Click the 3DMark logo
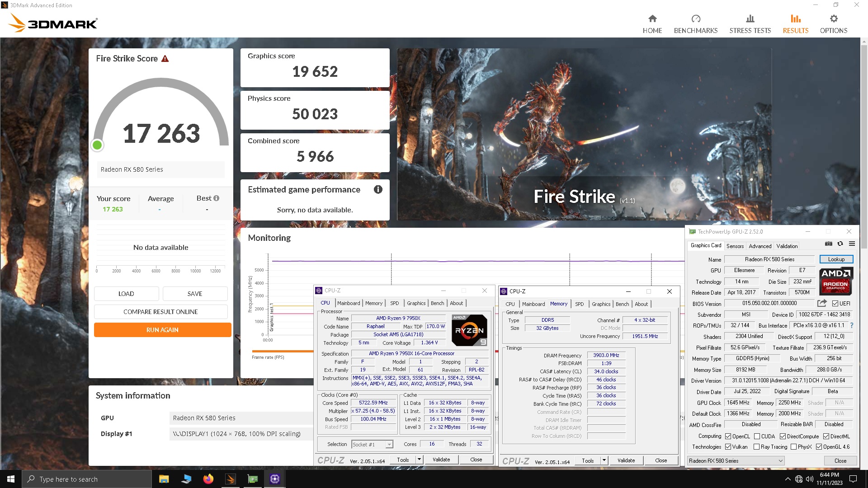Viewport: 868px width, 488px height. (x=53, y=23)
